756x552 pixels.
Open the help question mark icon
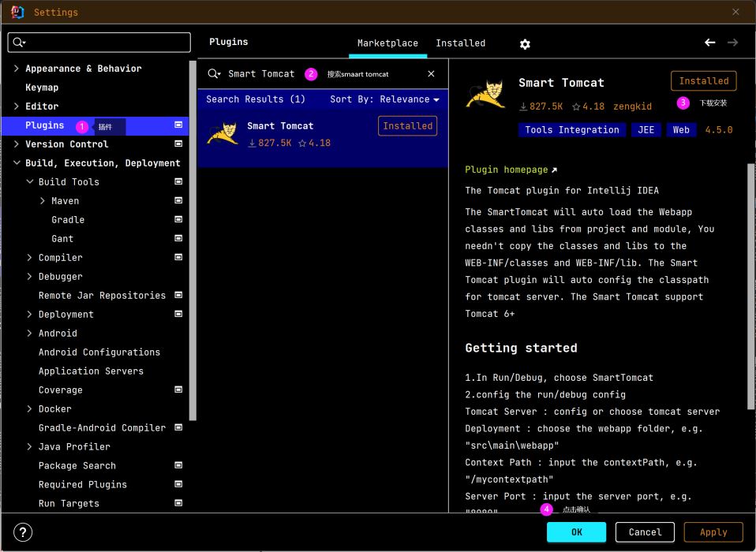pyautogui.click(x=24, y=532)
